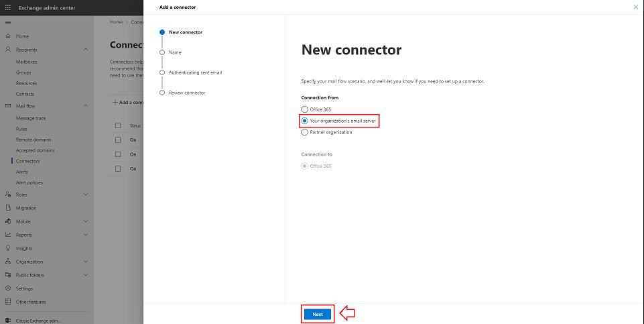Click the Next button
This screenshot has height=324, width=644.
tap(318, 314)
